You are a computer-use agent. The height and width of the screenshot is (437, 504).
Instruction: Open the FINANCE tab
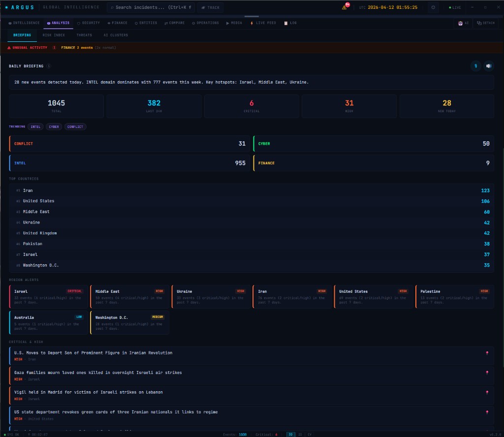tap(117, 23)
